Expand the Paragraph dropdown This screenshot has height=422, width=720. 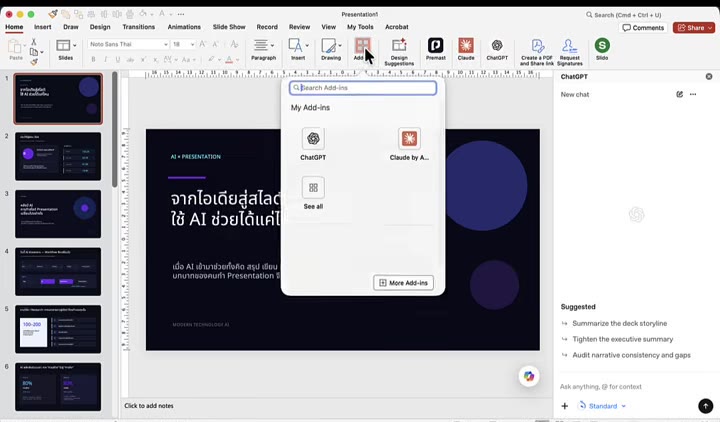[x=272, y=45]
